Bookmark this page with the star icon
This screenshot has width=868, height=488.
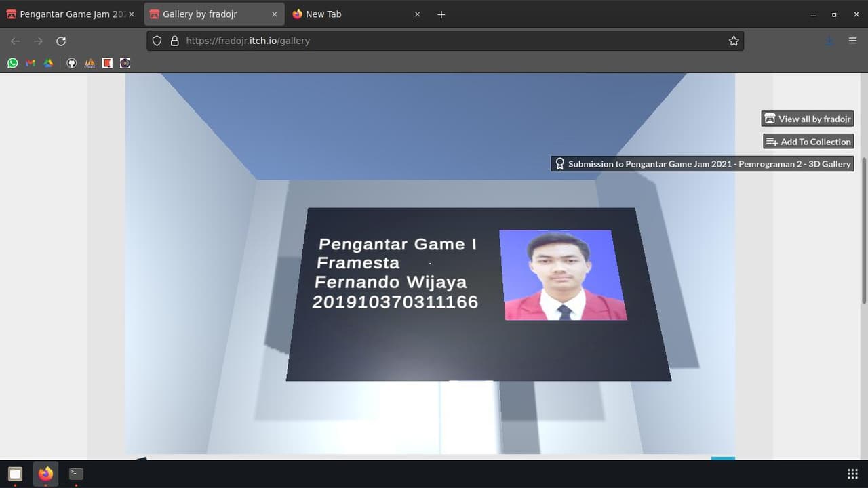click(x=734, y=41)
